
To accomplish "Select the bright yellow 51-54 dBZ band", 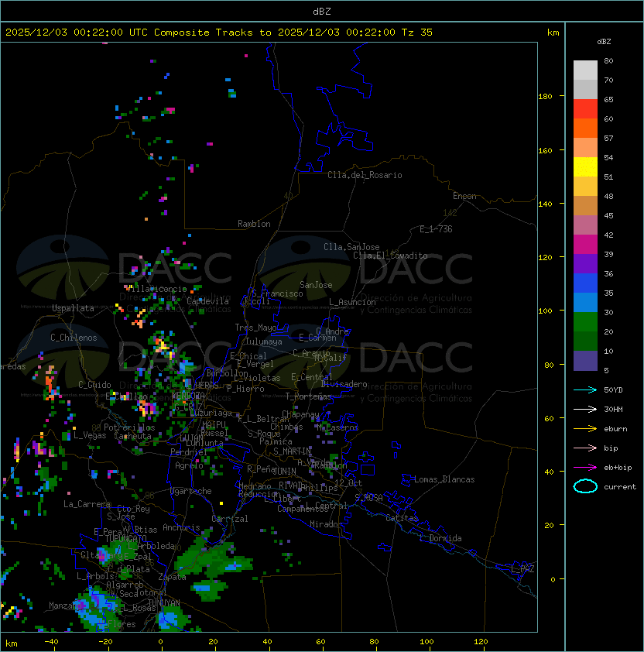I will [x=585, y=167].
